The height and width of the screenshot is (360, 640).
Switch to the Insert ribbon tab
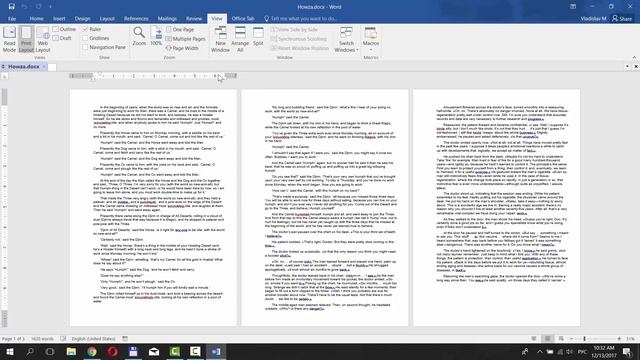pos(59,19)
